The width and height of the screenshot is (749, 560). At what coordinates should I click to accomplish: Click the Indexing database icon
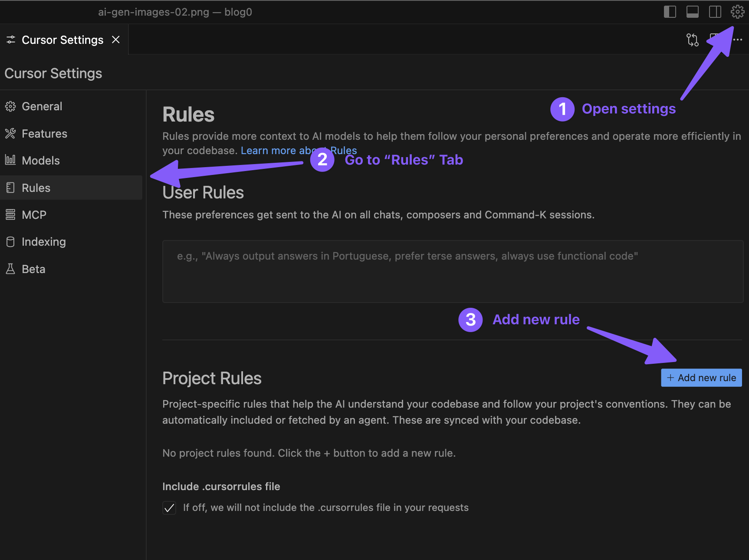click(x=10, y=242)
